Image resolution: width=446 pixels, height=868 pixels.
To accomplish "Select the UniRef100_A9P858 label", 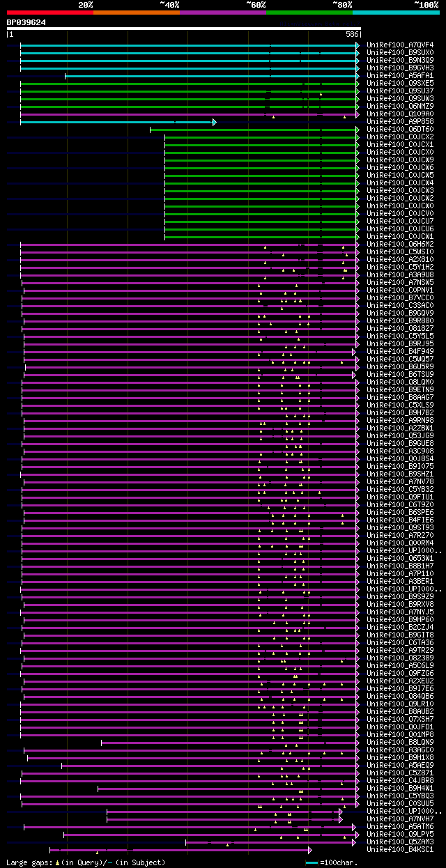I will pos(400,121).
